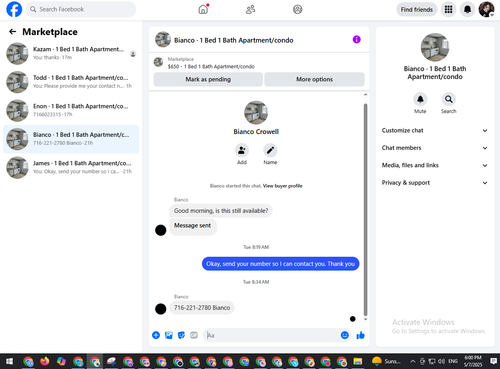Search in conversation magnifier icon
The height and width of the screenshot is (369, 500).
(449, 99)
